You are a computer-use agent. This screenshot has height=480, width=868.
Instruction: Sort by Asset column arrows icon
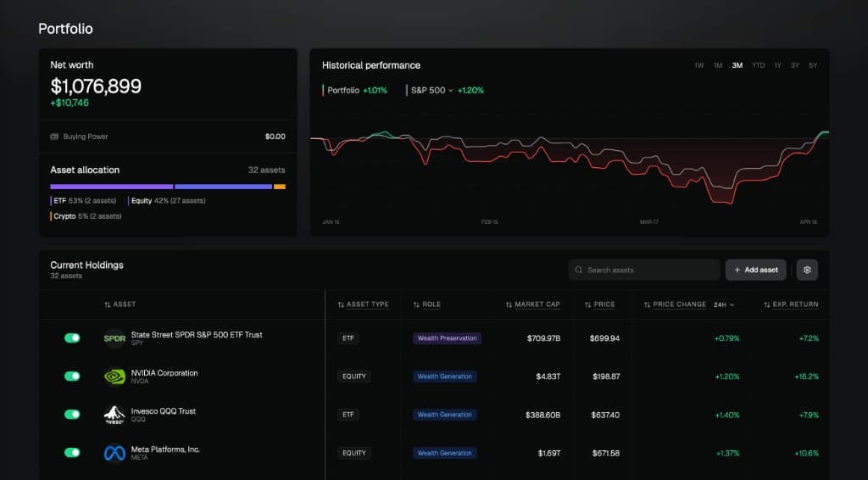pyautogui.click(x=108, y=304)
